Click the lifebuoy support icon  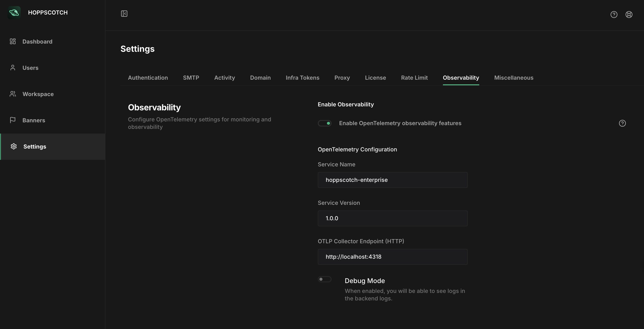point(629,15)
